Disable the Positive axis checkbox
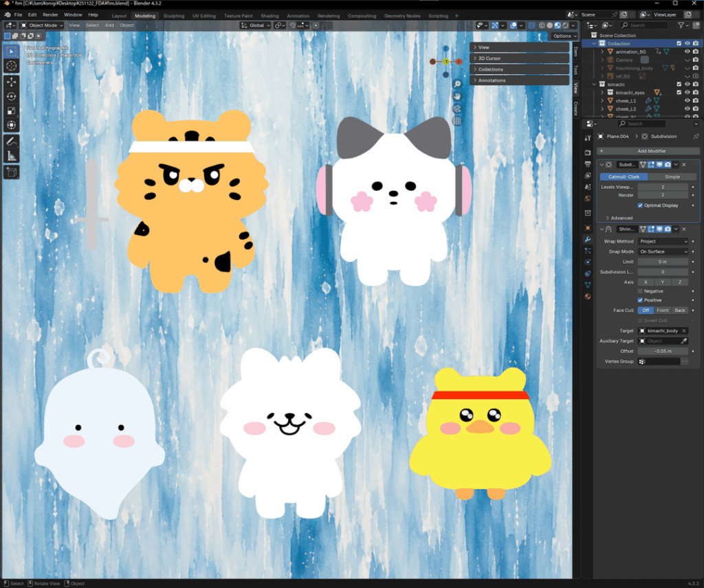 pos(640,300)
